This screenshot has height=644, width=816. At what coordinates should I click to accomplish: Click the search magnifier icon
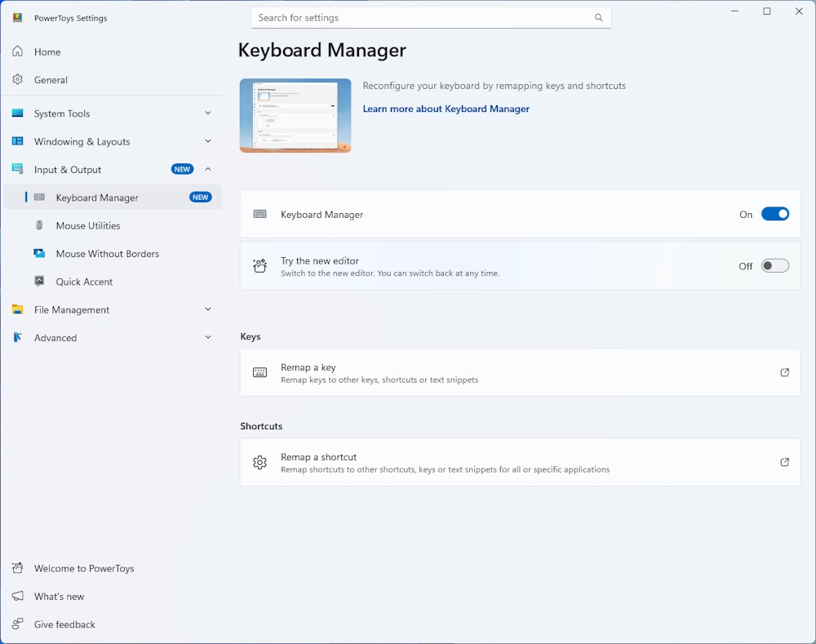click(598, 18)
